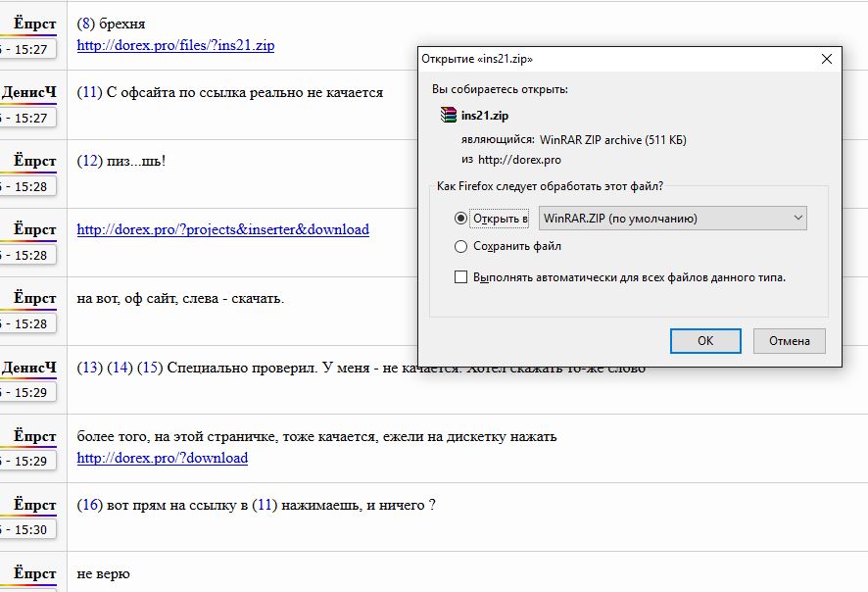Expand the WinRAR.ZIP (по умолчанию) dropdown
The image size is (868, 592).
(x=673, y=219)
